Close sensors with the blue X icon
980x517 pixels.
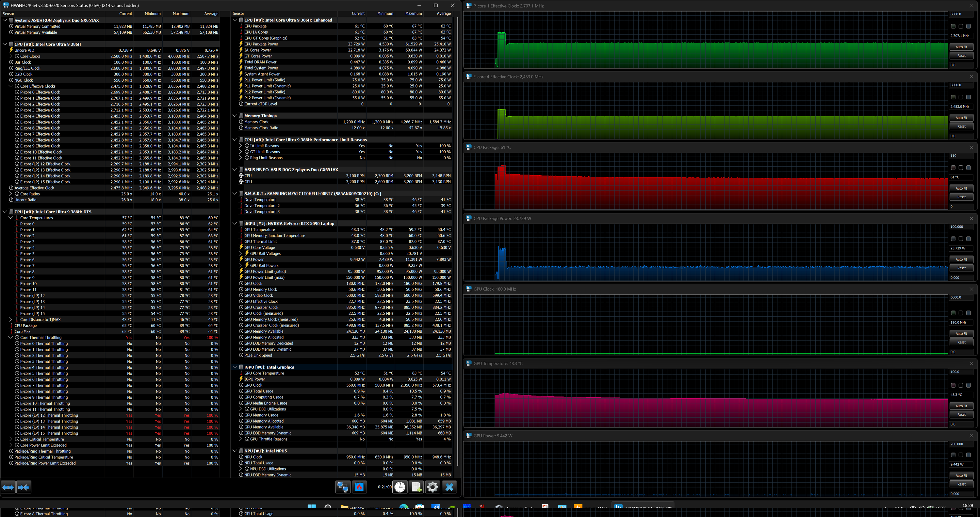click(x=449, y=487)
